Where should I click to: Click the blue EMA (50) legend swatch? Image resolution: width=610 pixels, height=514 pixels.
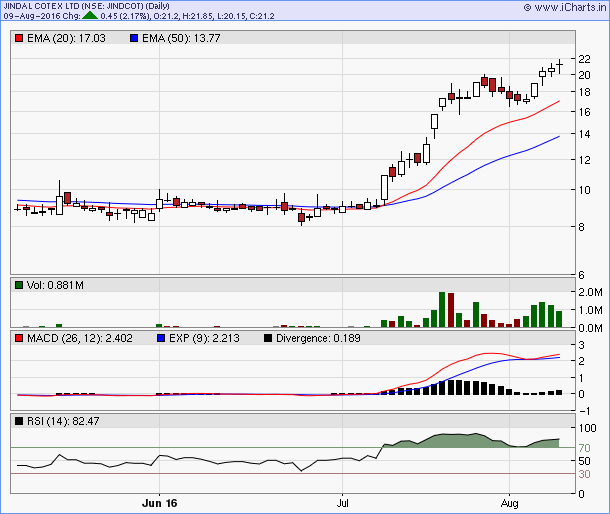(134, 38)
